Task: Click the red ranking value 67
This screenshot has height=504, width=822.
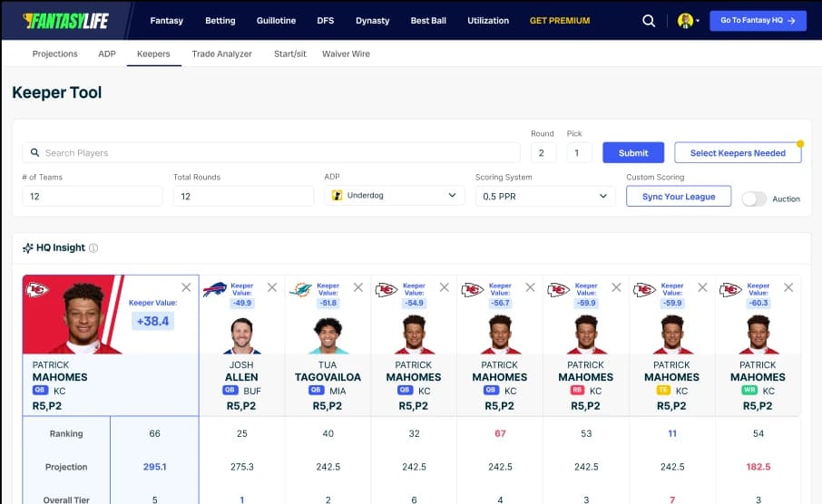Action: [x=500, y=433]
